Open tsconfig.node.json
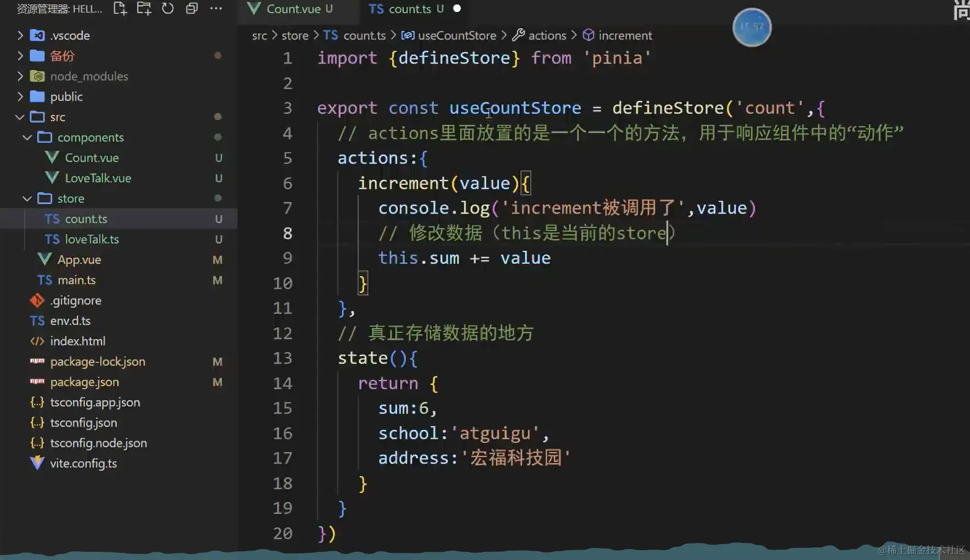 98,442
